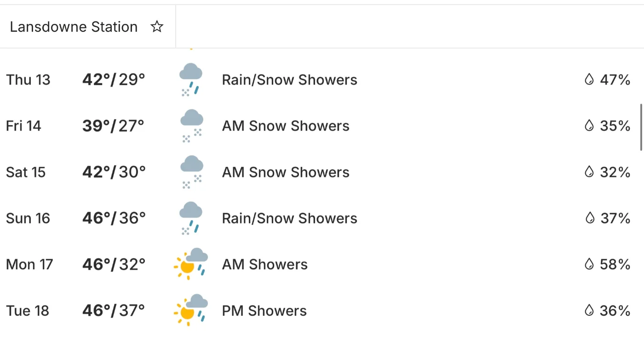Click the raindrop icon beside 32%
This screenshot has width=644, height=346.
[589, 172]
